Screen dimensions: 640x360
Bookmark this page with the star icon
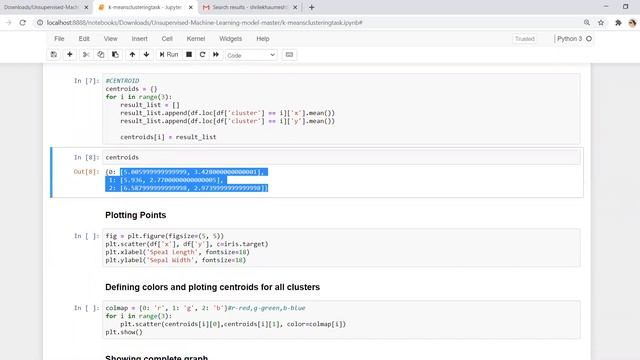pyautogui.click(x=601, y=23)
